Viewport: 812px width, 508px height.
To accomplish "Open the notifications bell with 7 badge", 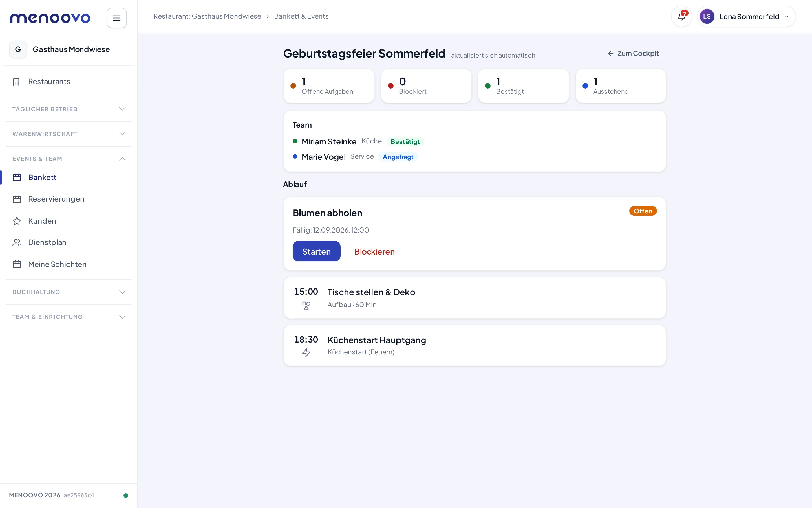I will (681, 16).
